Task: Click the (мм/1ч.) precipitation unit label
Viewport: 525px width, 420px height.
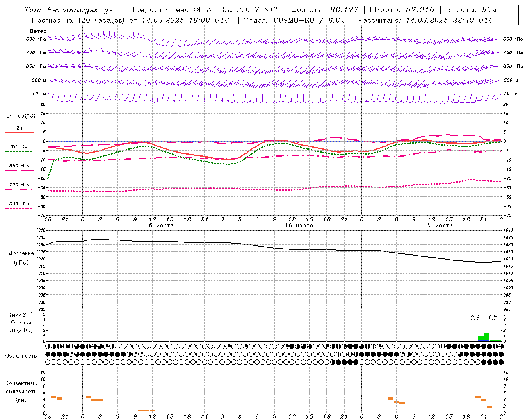Action: click(x=21, y=330)
